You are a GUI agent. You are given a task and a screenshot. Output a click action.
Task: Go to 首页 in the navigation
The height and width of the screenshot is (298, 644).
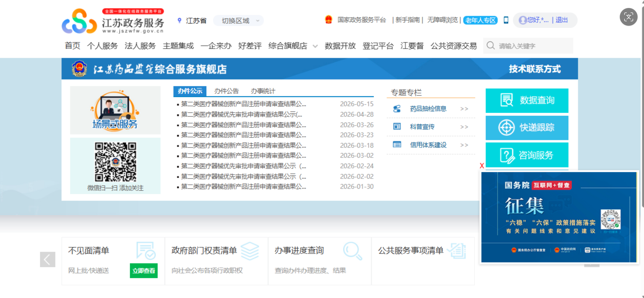click(x=72, y=46)
